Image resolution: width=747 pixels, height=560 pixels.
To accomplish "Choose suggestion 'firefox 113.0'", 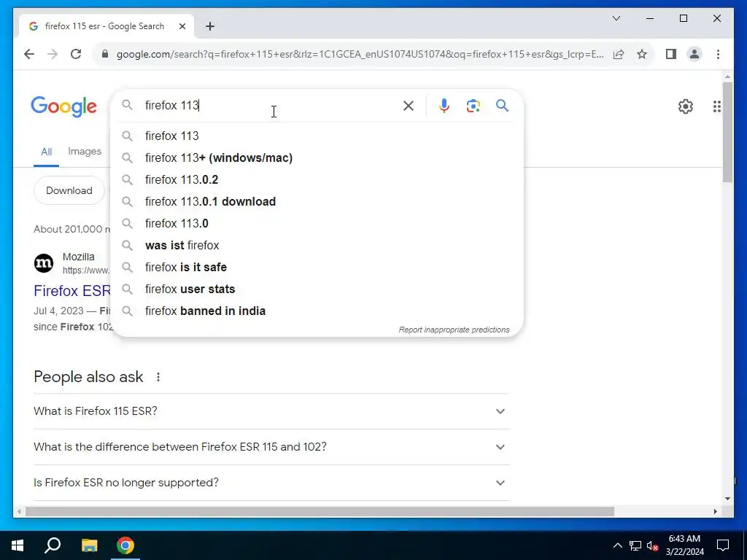I will click(317, 223).
